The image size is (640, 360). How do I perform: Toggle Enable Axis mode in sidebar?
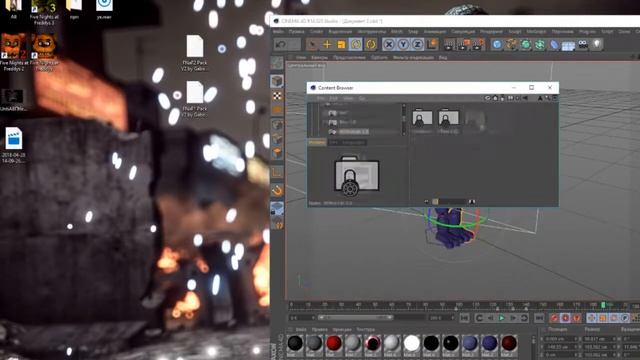click(x=277, y=172)
